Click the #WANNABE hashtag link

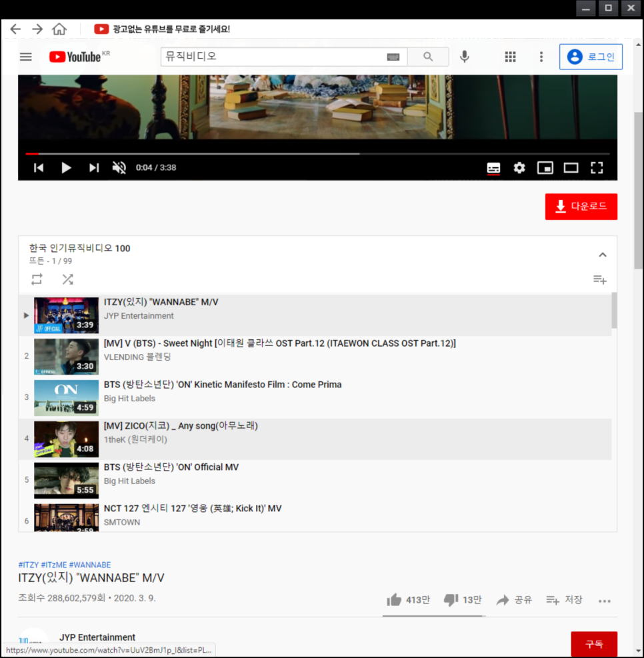coord(90,565)
